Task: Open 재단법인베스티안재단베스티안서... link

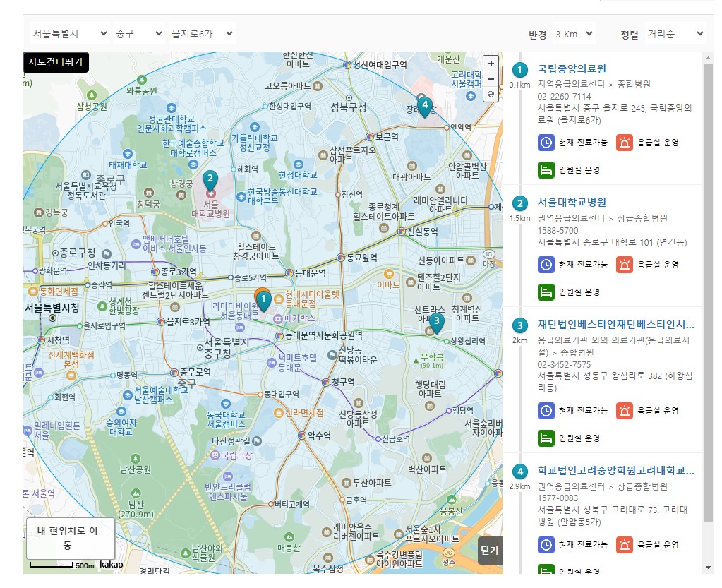Action: (616, 325)
